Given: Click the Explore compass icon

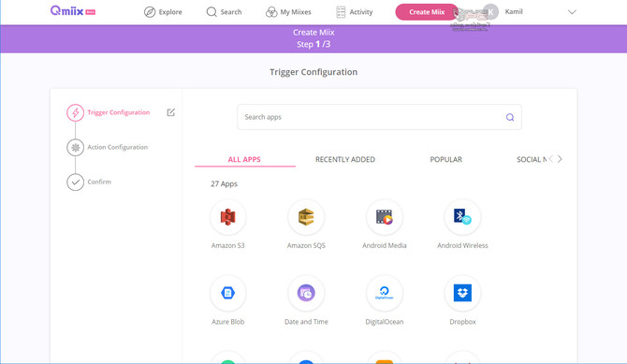Looking at the screenshot, I should coord(150,12).
